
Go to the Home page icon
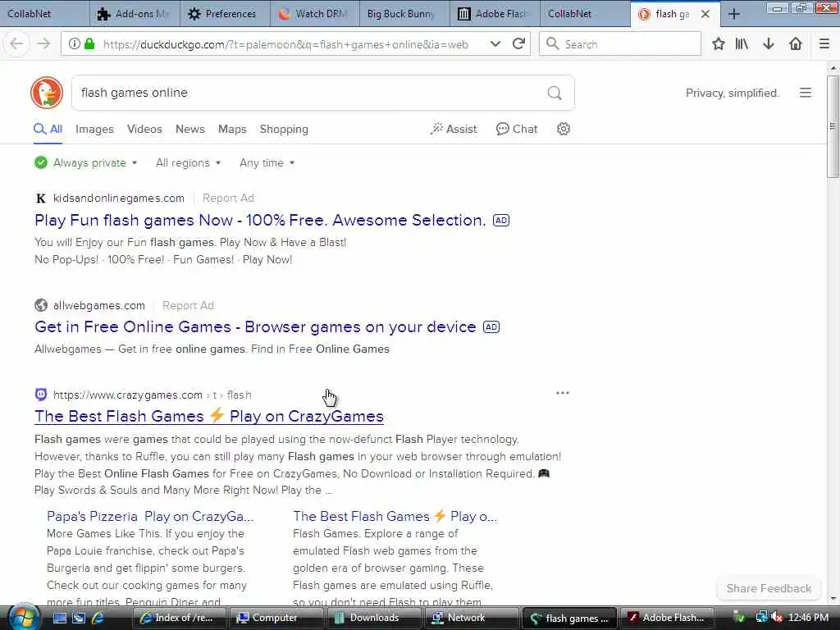pos(796,44)
